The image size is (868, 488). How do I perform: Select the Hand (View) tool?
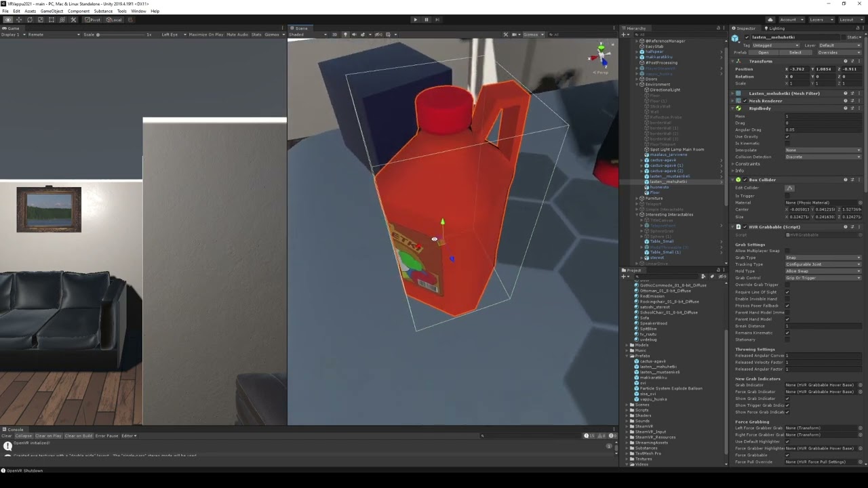pyautogui.click(x=7, y=20)
